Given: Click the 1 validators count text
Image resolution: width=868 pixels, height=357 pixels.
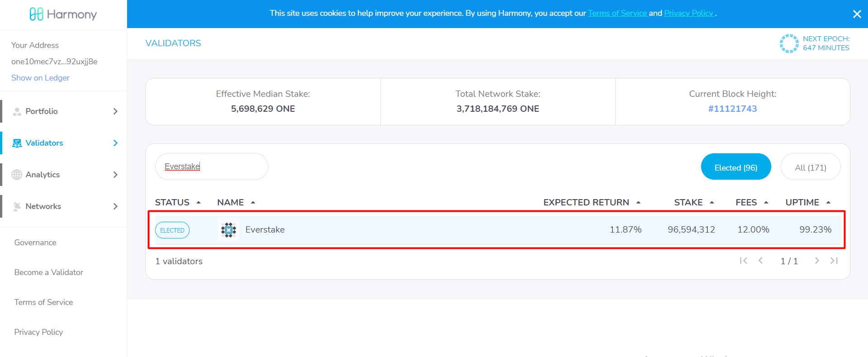Looking at the screenshot, I should 179,261.
